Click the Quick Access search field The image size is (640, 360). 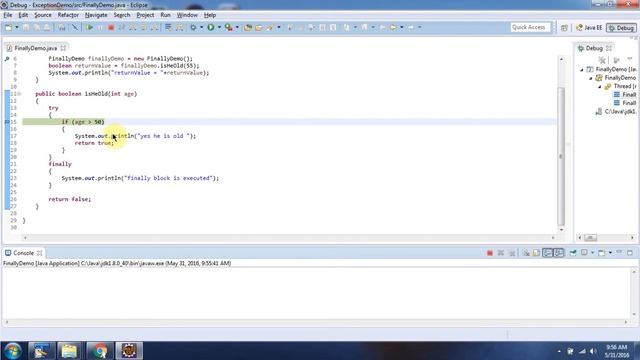[530, 27]
